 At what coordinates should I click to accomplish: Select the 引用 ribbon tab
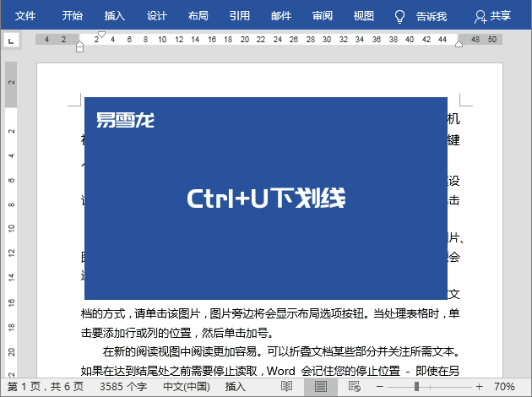click(x=240, y=15)
